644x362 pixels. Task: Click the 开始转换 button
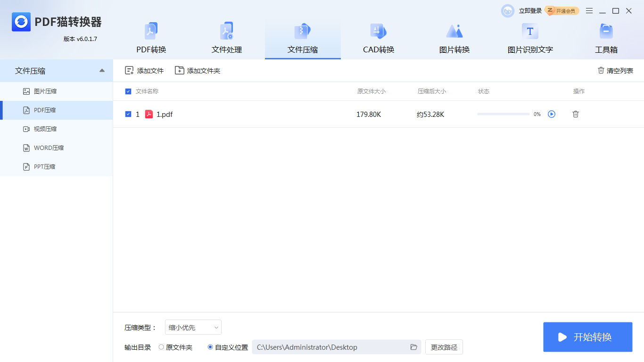click(588, 337)
